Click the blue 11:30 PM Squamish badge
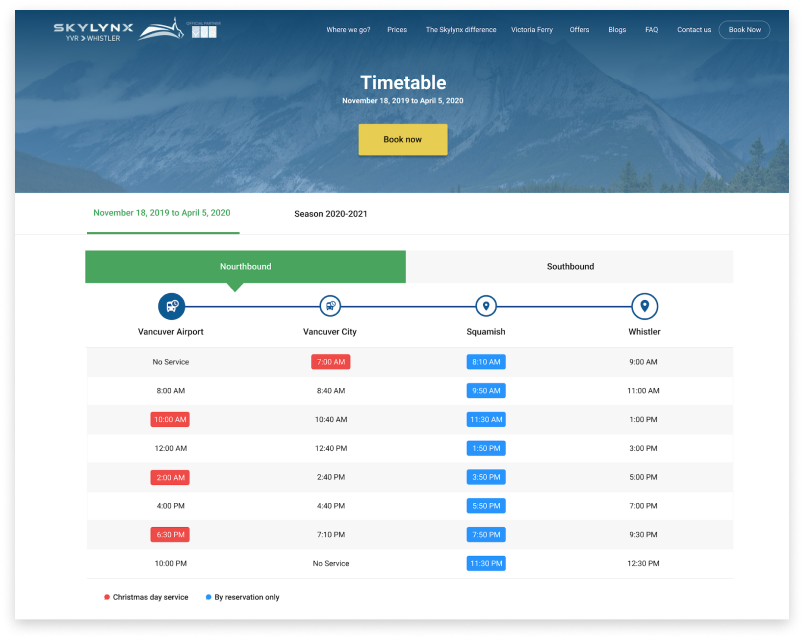Image resolution: width=804 pixels, height=640 pixels. point(486,563)
